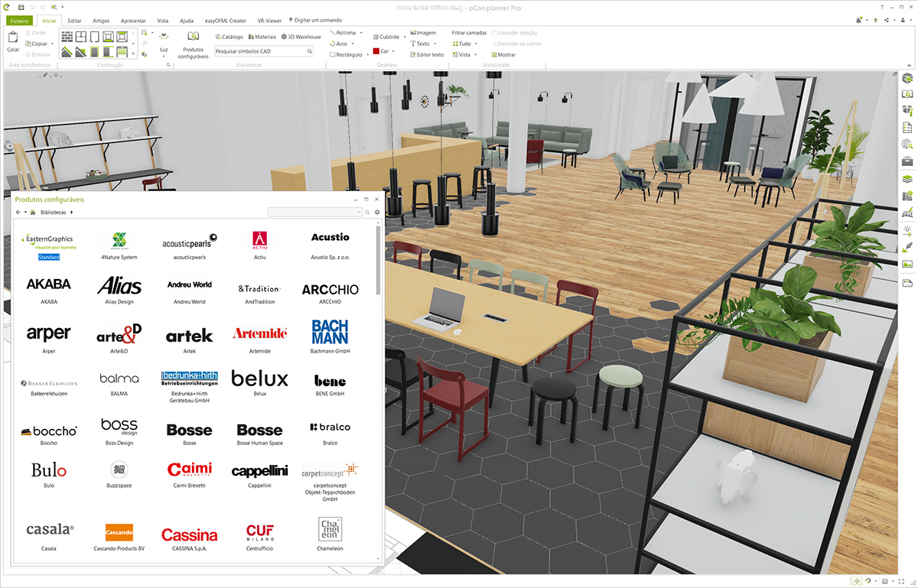Click the box info icon in right sidebar

pos(907,111)
